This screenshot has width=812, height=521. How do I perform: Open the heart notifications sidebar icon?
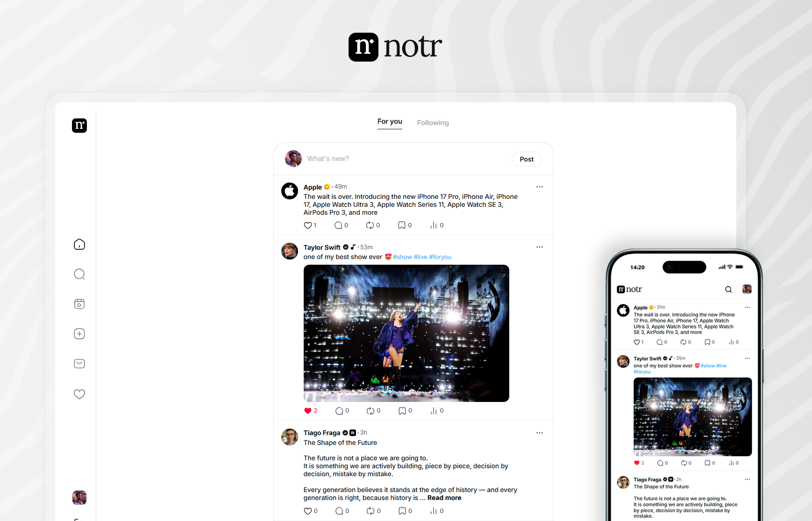click(79, 394)
